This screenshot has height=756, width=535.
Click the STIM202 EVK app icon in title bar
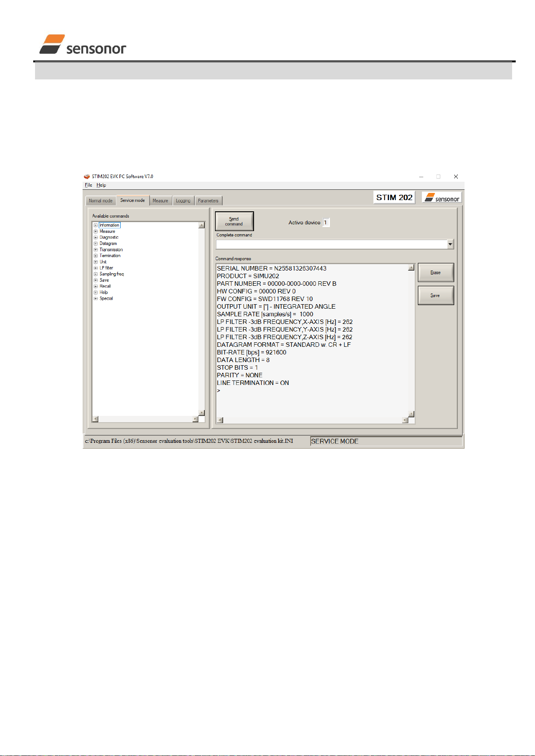point(87,177)
